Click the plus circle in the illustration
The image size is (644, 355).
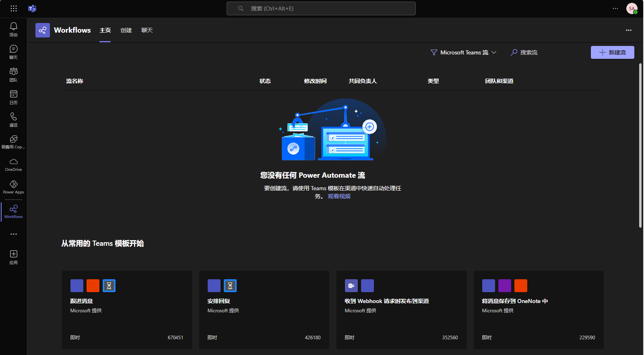(x=369, y=127)
